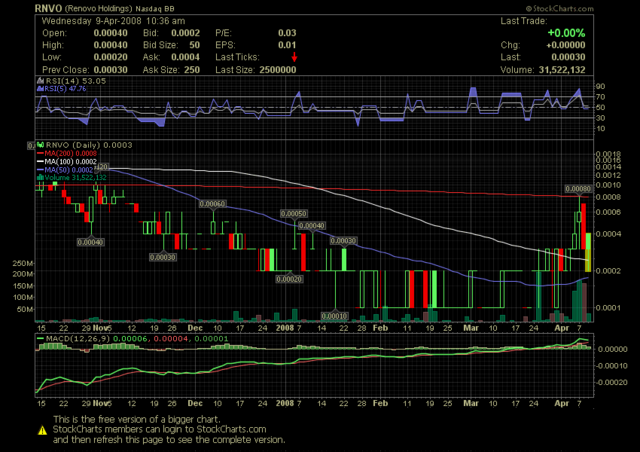The height and width of the screenshot is (452, 640).
Task: Click the yellow warning triangle icon
Action: coord(42,430)
